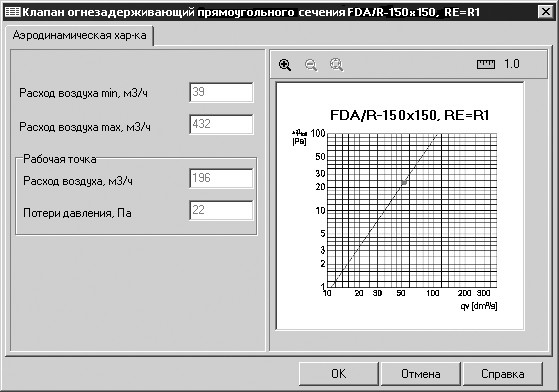Click the [Pa] axis unit label
Viewport: 559px width, 392px height.
pyautogui.click(x=299, y=141)
